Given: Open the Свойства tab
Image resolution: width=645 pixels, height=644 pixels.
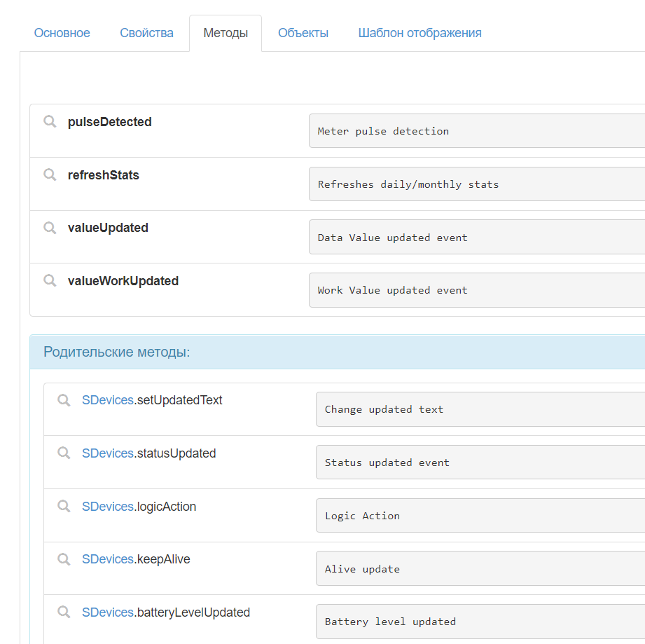Looking at the screenshot, I should [146, 33].
